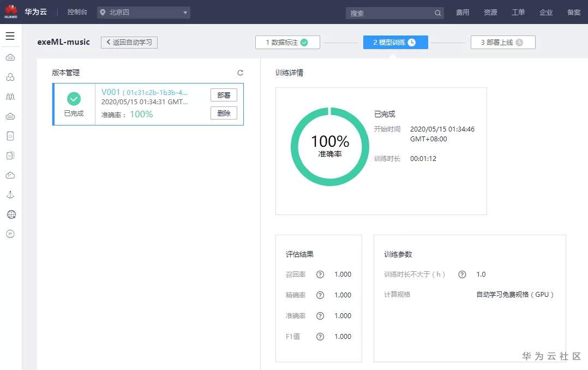Click the sailboat-shaped sidebar icon
The height and width of the screenshot is (370, 588).
coord(10,195)
